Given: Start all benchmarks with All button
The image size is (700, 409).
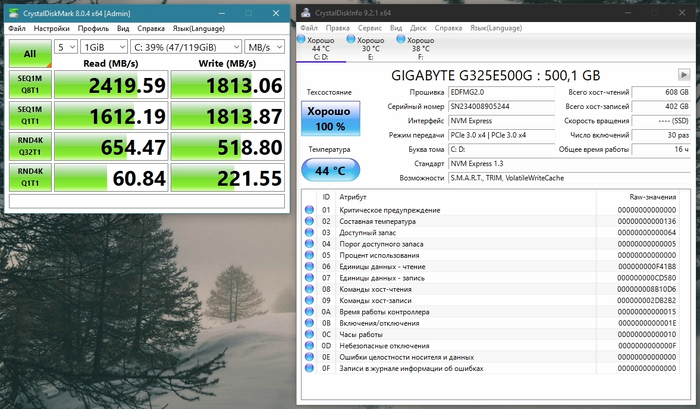Looking at the screenshot, I should [30, 54].
